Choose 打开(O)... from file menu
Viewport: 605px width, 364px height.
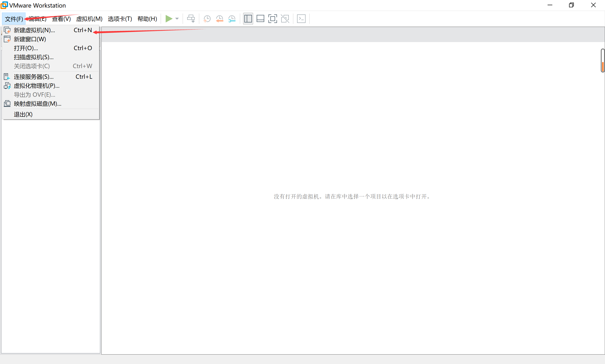tap(51, 48)
